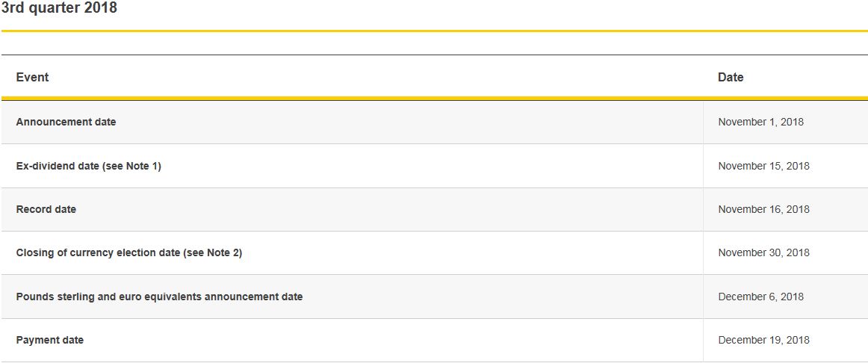The height and width of the screenshot is (363, 868).
Task: Click the "see Note 1" reference text
Action: tap(133, 166)
